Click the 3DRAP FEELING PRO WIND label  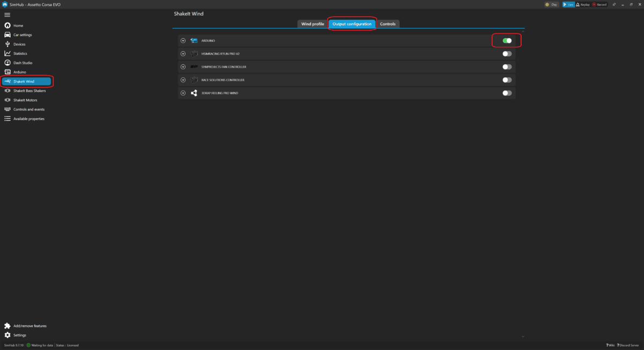(x=219, y=93)
